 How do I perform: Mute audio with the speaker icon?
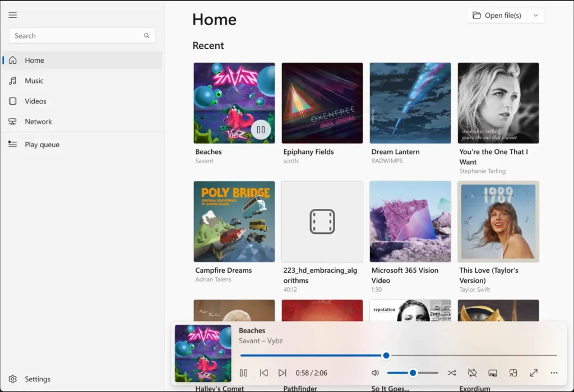tap(375, 373)
